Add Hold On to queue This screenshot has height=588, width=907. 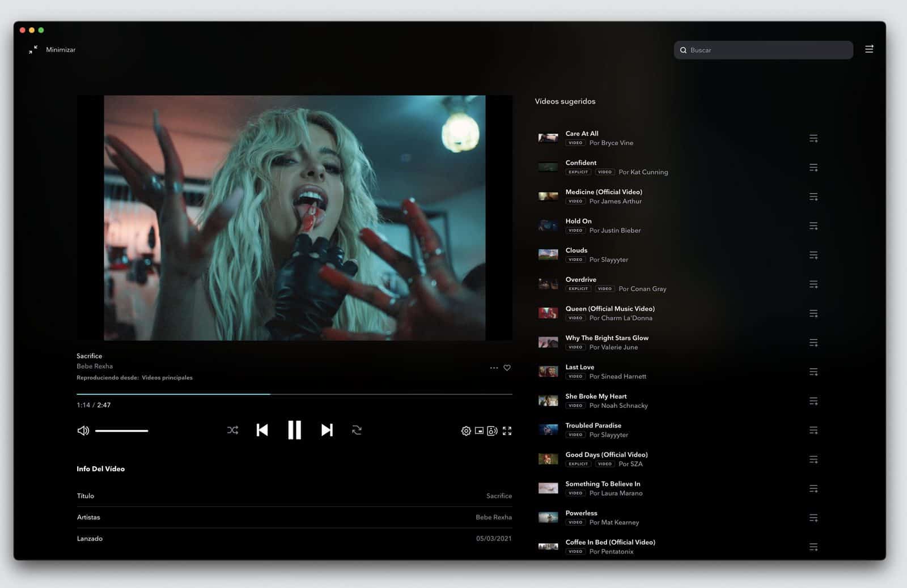[813, 226]
